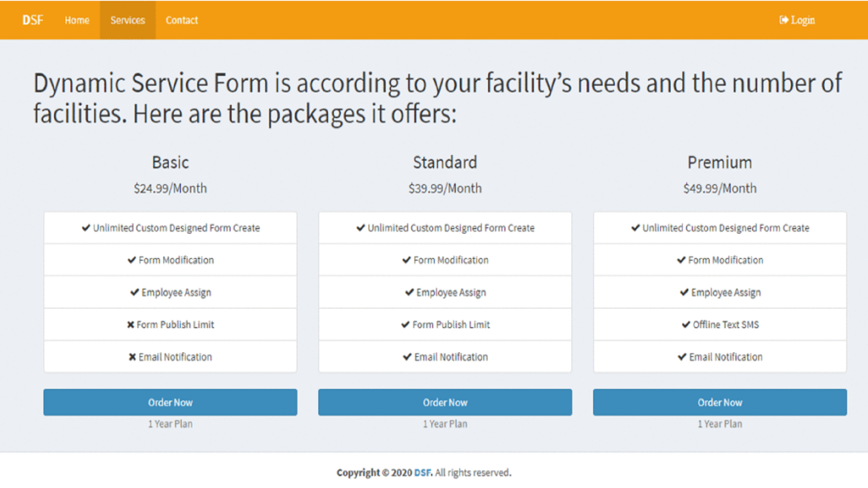Click Offline Text SMS feature text
The width and height of the screenshot is (868, 488).
(726, 324)
